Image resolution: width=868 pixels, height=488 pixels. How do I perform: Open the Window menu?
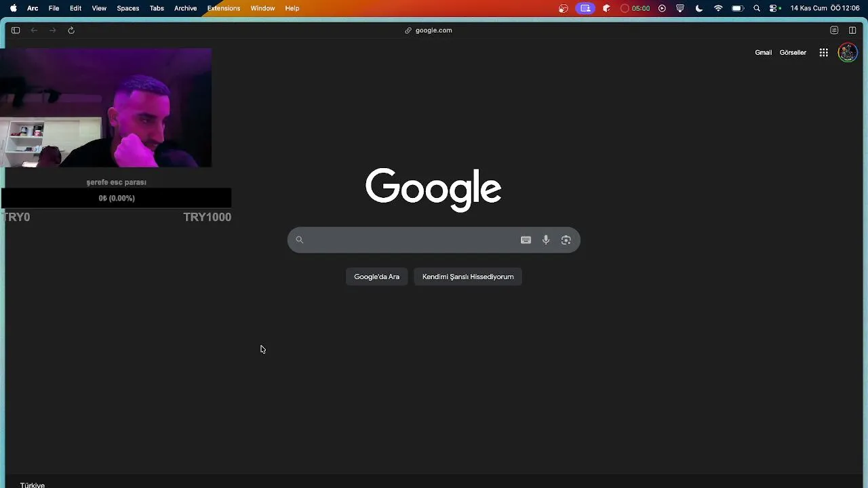[262, 8]
